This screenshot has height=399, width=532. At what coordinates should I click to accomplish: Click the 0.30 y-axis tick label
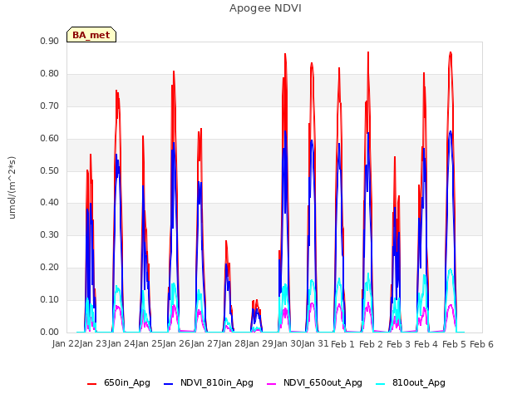point(50,234)
